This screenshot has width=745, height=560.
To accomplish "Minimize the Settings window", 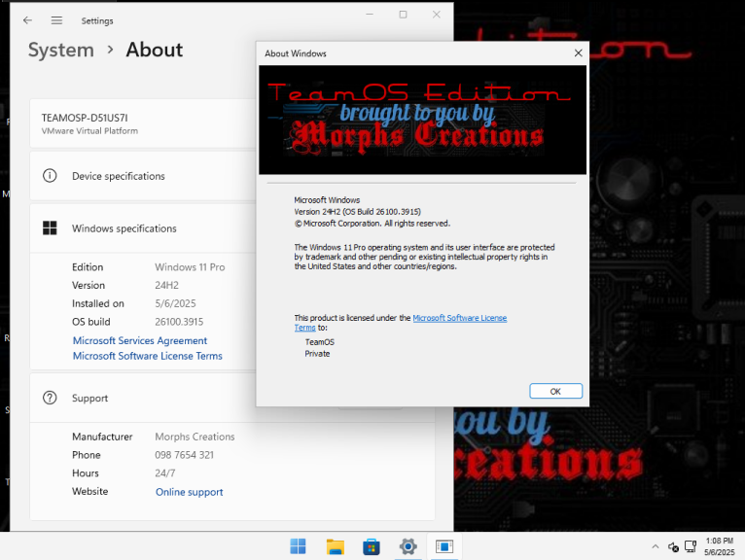I will pos(370,15).
